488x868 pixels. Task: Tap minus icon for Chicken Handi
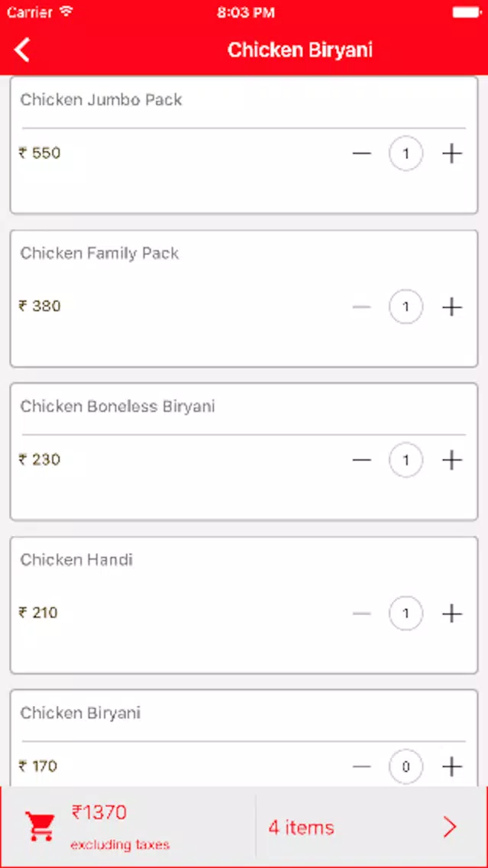[x=362, y=614]
